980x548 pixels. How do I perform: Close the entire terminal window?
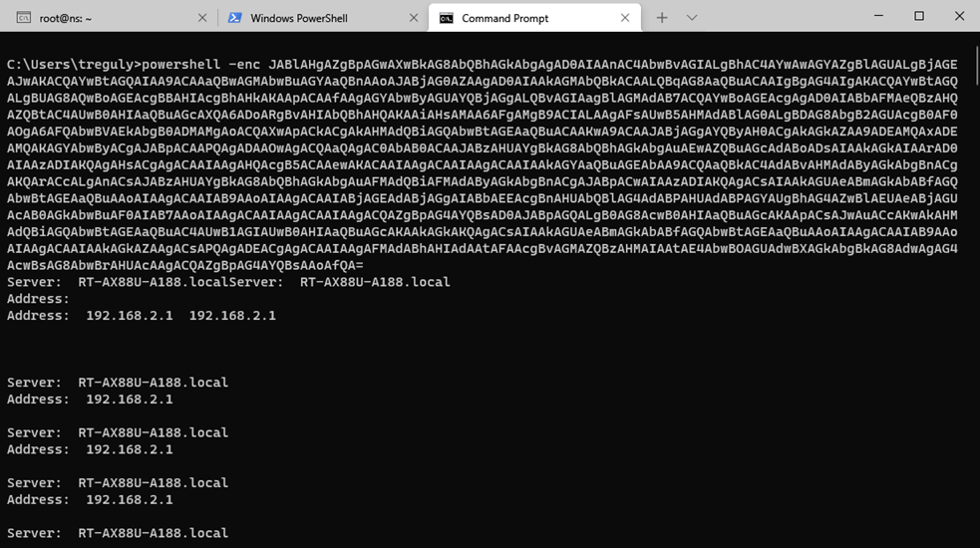[959, 16]
